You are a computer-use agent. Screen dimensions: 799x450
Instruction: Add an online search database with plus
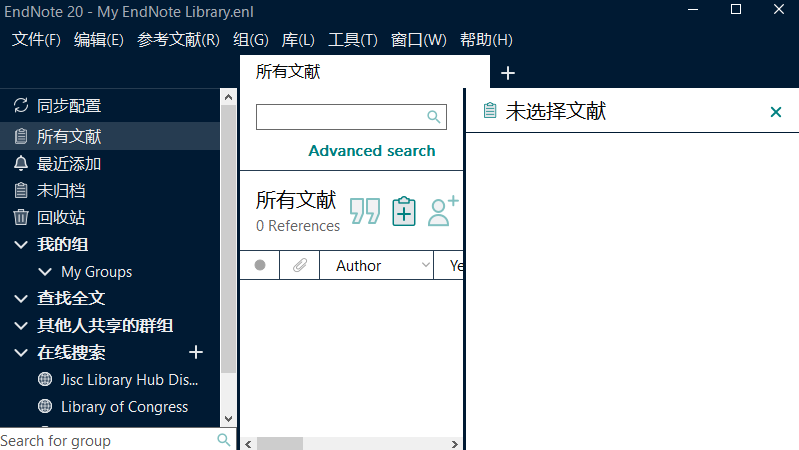[196, 352]
